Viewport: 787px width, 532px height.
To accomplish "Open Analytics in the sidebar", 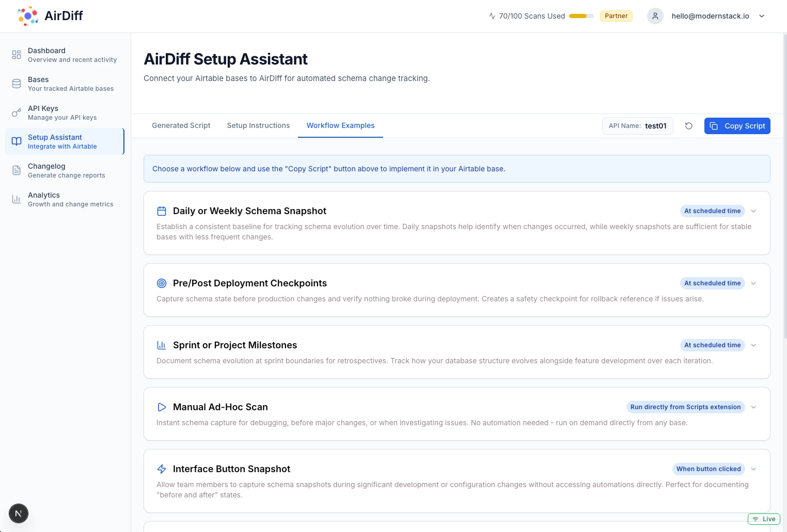I will [65, 199].
